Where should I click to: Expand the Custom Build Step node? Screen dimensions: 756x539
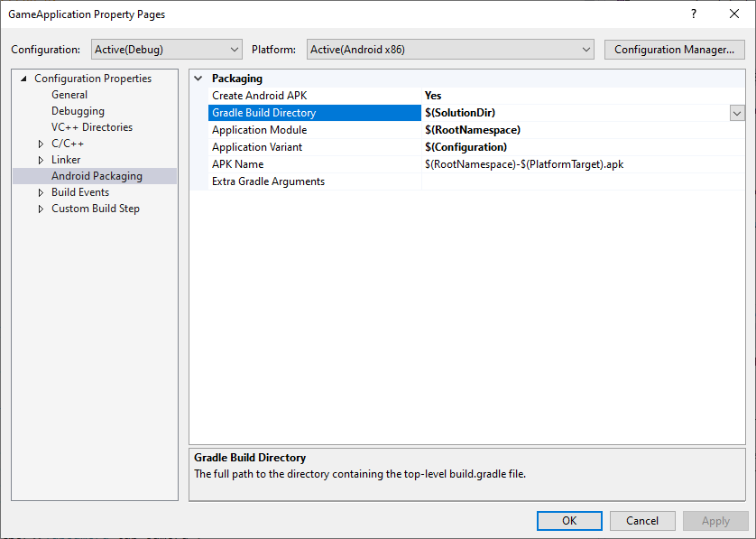click(41, 209)
